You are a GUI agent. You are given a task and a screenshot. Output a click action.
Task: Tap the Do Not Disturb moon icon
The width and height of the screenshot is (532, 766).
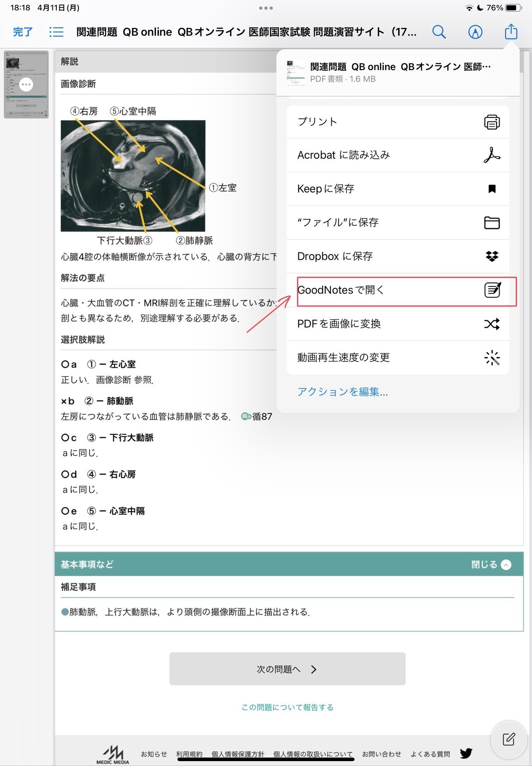click(480, 8)
